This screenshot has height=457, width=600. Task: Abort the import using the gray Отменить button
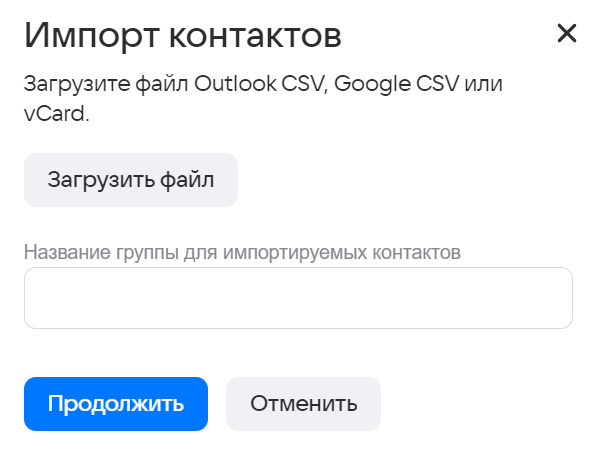click(x=303, y=404)
